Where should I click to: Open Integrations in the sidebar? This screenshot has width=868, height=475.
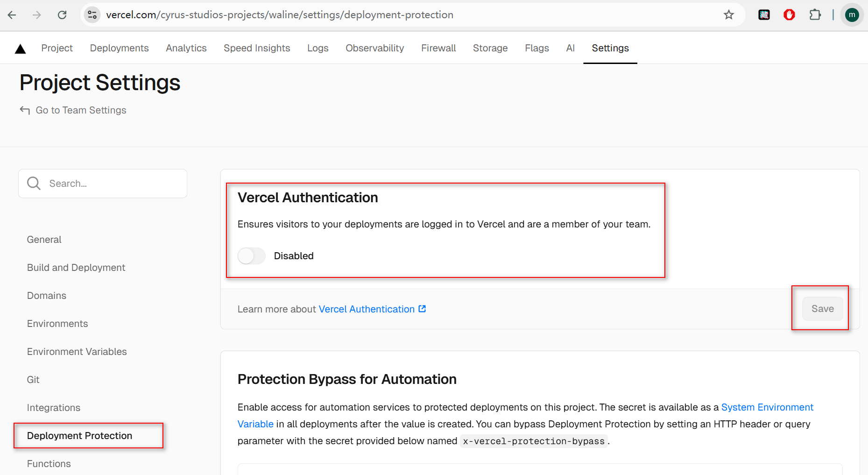54,408
